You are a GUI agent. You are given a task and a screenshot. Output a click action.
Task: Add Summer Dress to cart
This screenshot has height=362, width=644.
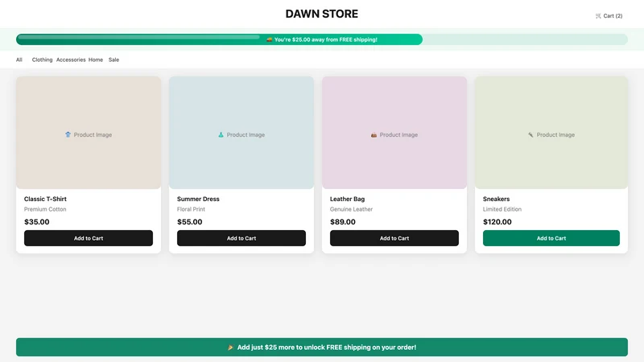tap(242, 238)
